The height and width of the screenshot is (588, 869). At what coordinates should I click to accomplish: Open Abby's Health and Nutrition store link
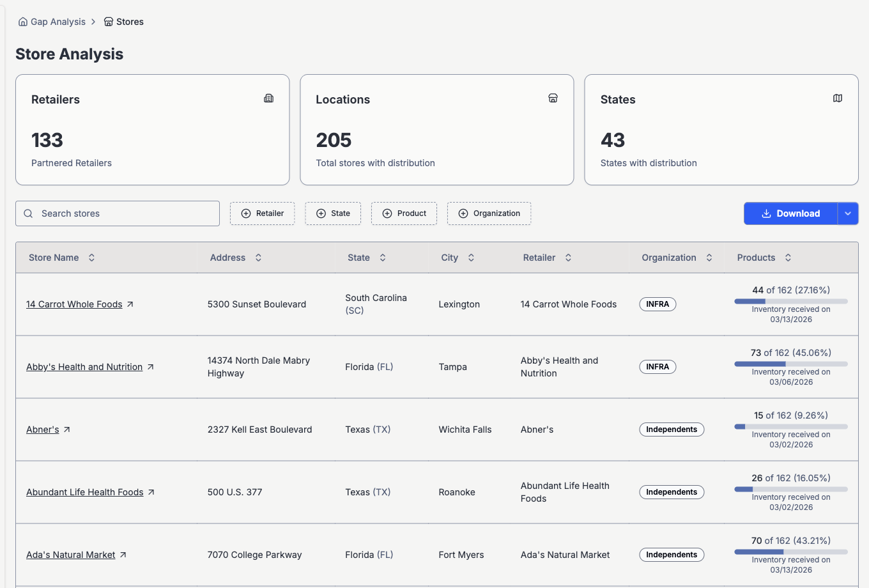(84, 367)
